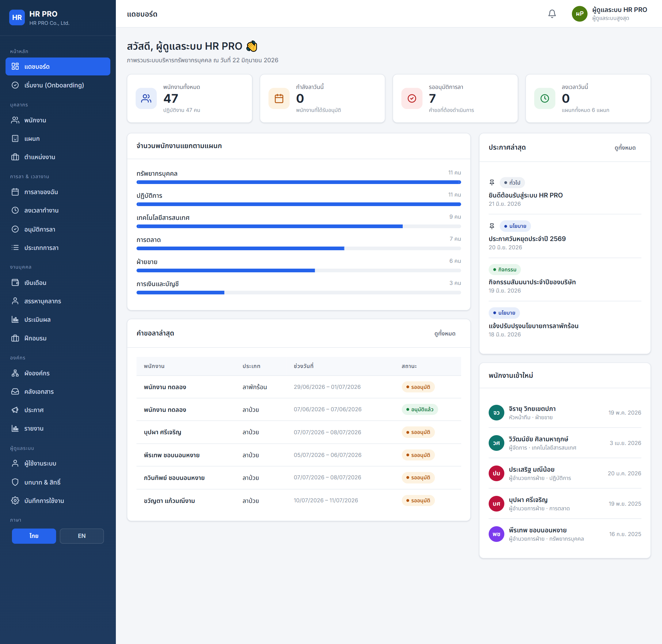Click the ฝึกอบรม briefcase icon
662x644 pixels.
coord(15,338)
